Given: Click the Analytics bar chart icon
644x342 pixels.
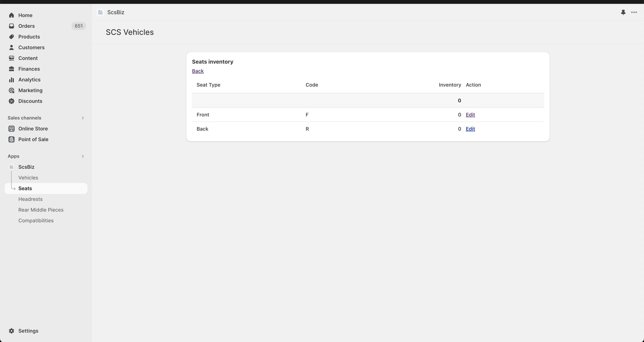Looking at the screenshot, I should coord(11,80).
